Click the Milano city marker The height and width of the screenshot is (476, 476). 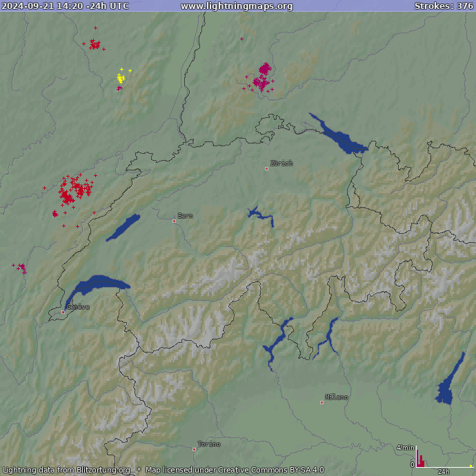pos(321,403)
